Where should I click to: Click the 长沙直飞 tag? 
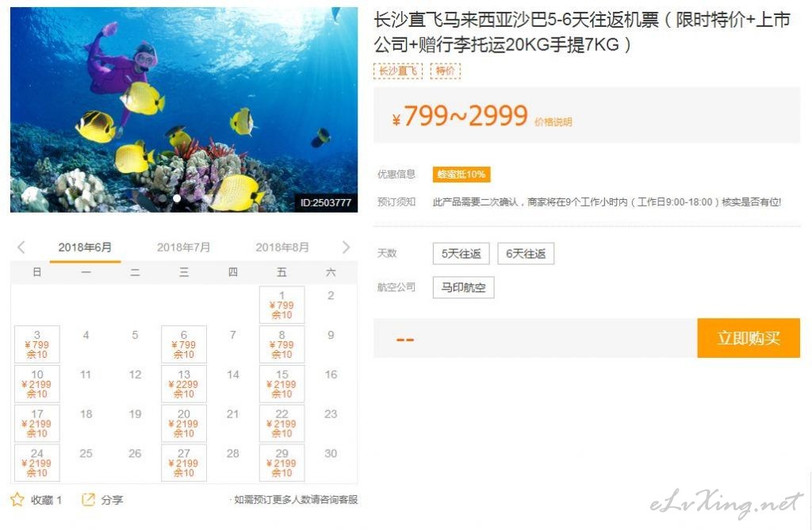click(x=398, y=71)
